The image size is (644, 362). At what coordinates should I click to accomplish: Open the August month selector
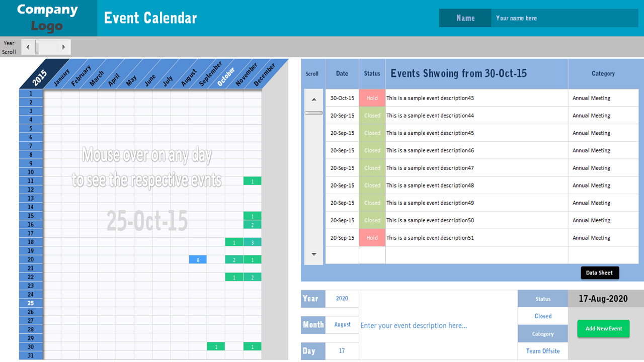(342, 324)
